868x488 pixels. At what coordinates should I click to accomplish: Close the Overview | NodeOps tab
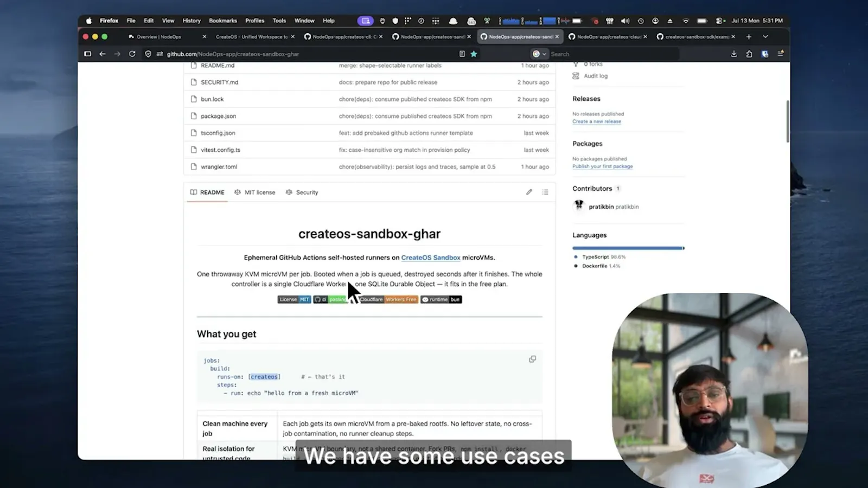pyautogui.click(x=204, y=37)
